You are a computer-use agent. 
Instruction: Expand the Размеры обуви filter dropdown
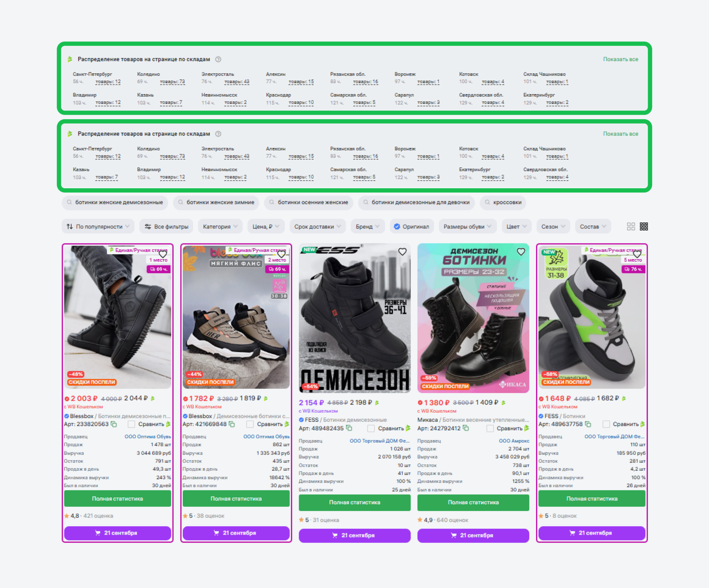(x=467, y=227)
